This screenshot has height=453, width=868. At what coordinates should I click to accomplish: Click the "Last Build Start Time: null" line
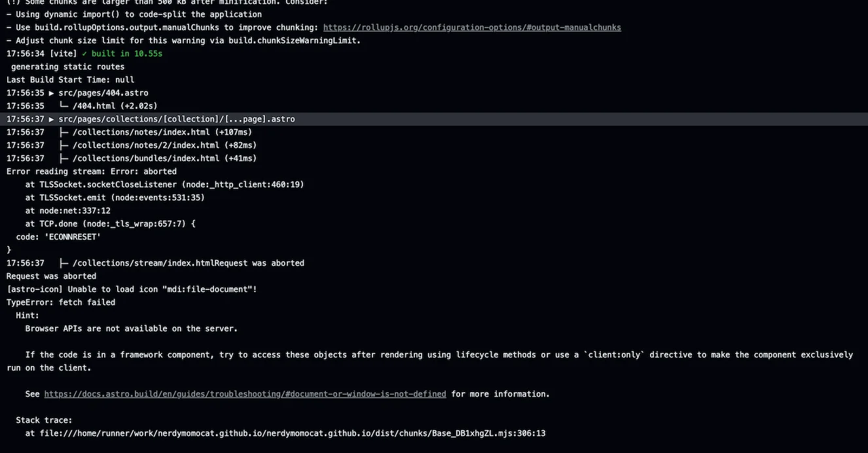pyautogui.click(x=70, y=80)
